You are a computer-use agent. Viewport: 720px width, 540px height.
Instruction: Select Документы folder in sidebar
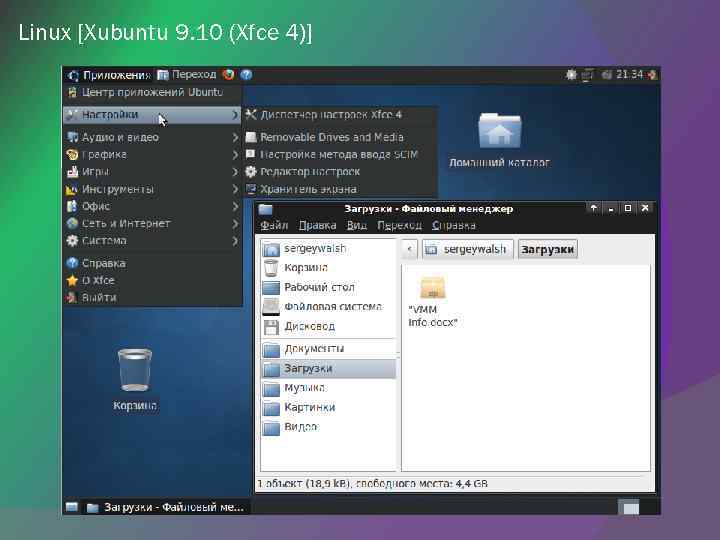[x=328, y=349]
